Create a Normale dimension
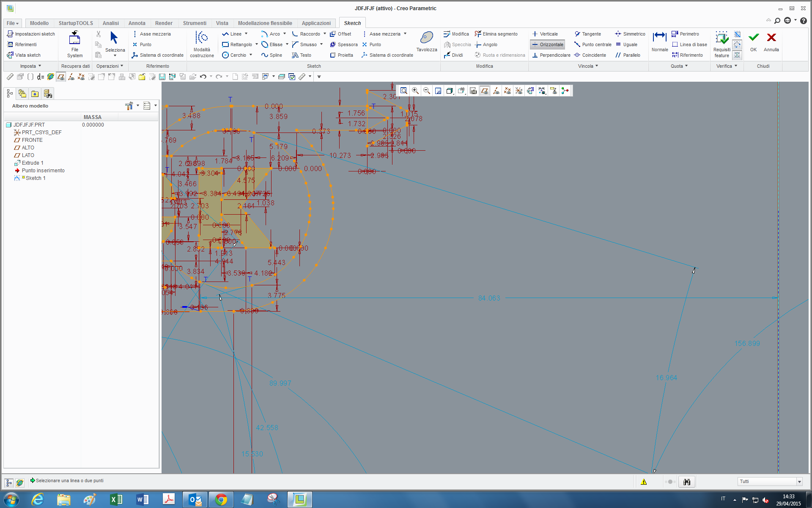 (660, 41)
